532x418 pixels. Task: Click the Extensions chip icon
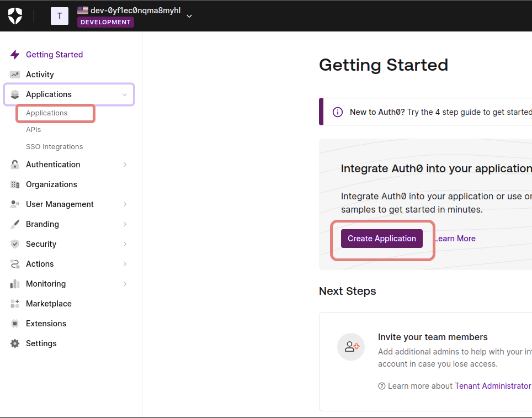14,324
